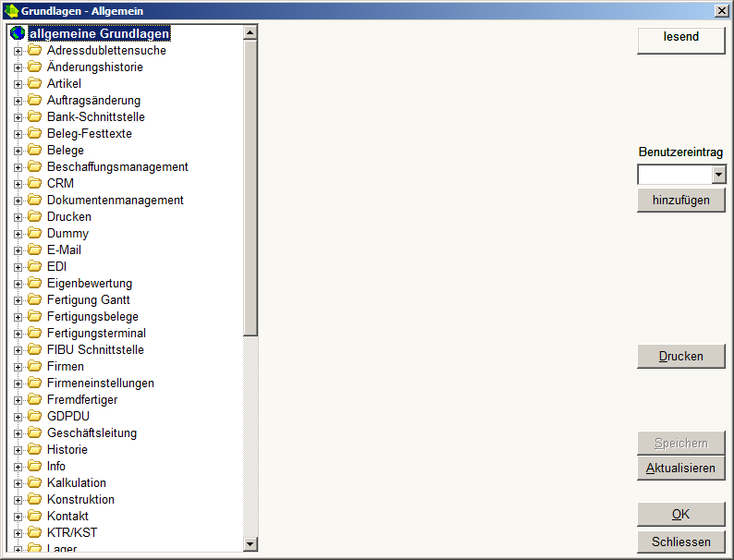Select the Geschäftsleitung tree label
The width and height of the screenshot is (734, 560).
(92, 432)
